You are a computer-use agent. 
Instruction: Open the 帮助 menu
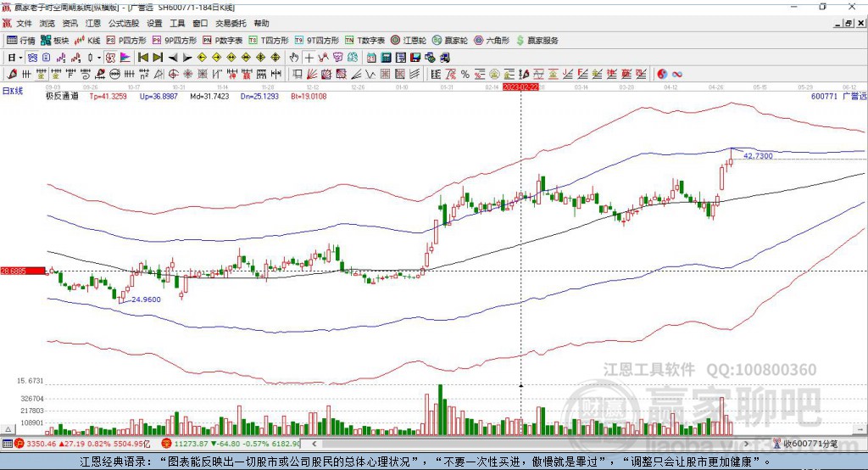click(261, 23)
